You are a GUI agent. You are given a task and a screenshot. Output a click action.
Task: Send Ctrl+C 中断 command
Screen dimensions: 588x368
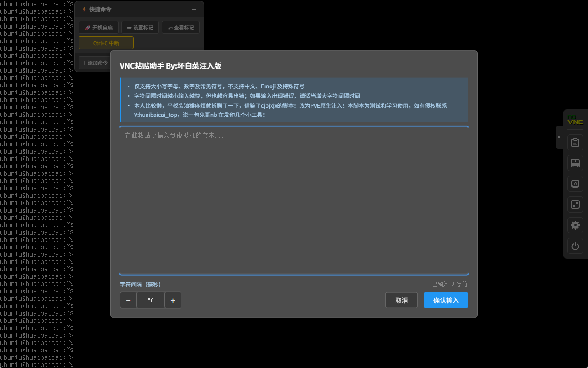[x=106, y=43]
